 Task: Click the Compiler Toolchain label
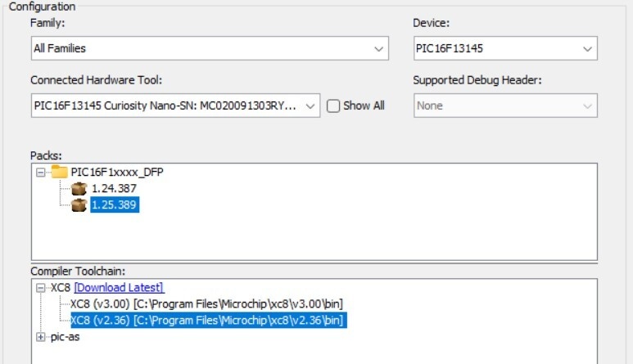click(78, 272)
